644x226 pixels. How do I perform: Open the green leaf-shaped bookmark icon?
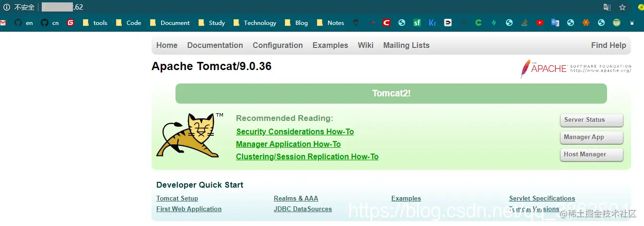click(494, 23)
